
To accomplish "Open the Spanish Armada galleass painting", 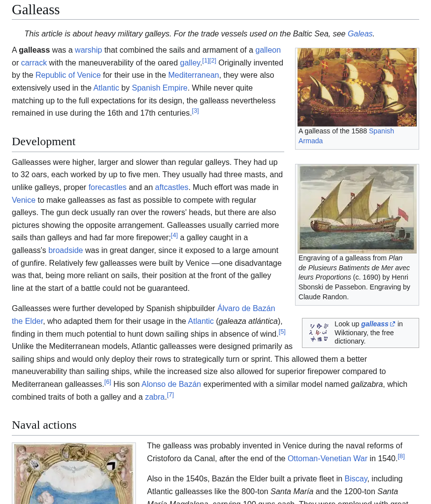I will pyautogui.click(x=357, y=87).
